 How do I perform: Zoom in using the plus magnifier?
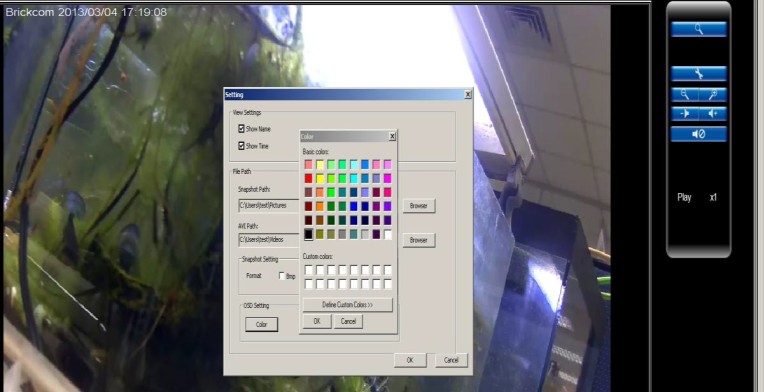coord(713,94)
